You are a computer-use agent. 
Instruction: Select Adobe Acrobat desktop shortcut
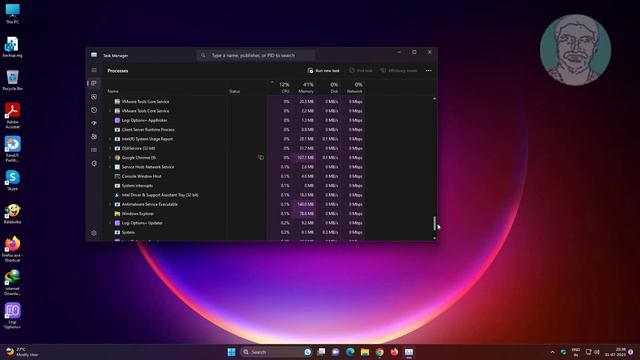[12, 116]
